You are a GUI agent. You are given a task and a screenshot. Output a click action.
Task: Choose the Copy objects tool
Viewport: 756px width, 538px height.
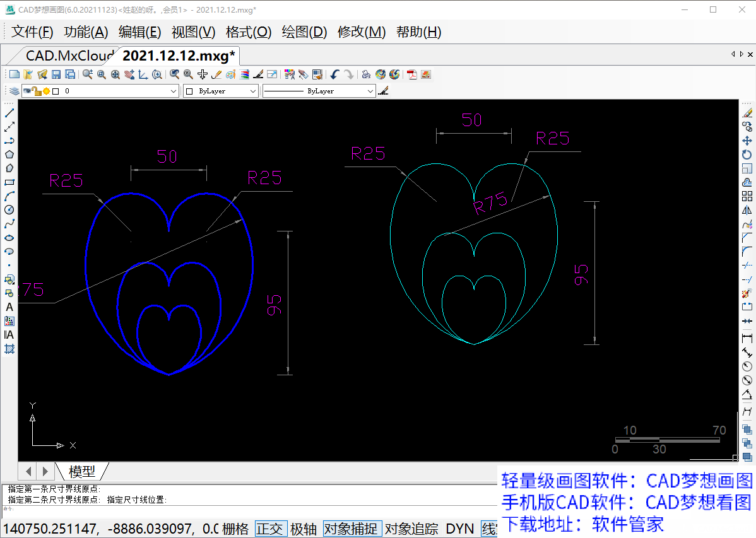click(747, 127)
